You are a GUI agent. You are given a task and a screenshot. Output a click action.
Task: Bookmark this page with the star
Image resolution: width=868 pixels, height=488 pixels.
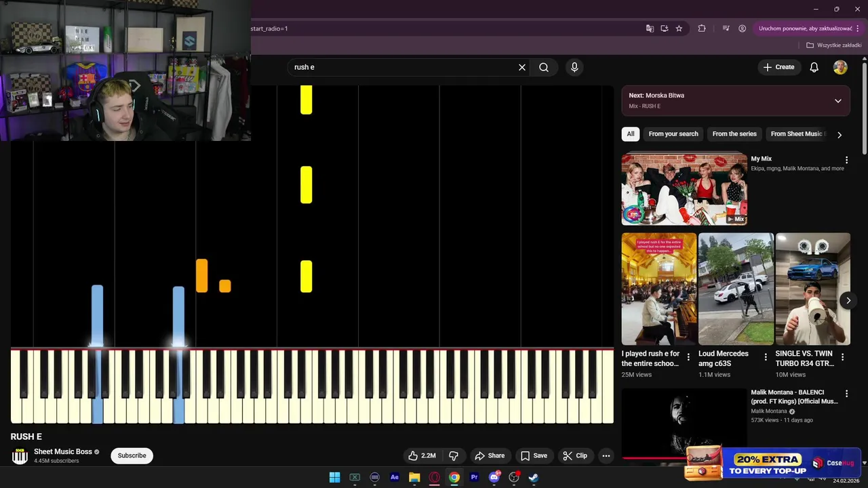tap(679, 28)
